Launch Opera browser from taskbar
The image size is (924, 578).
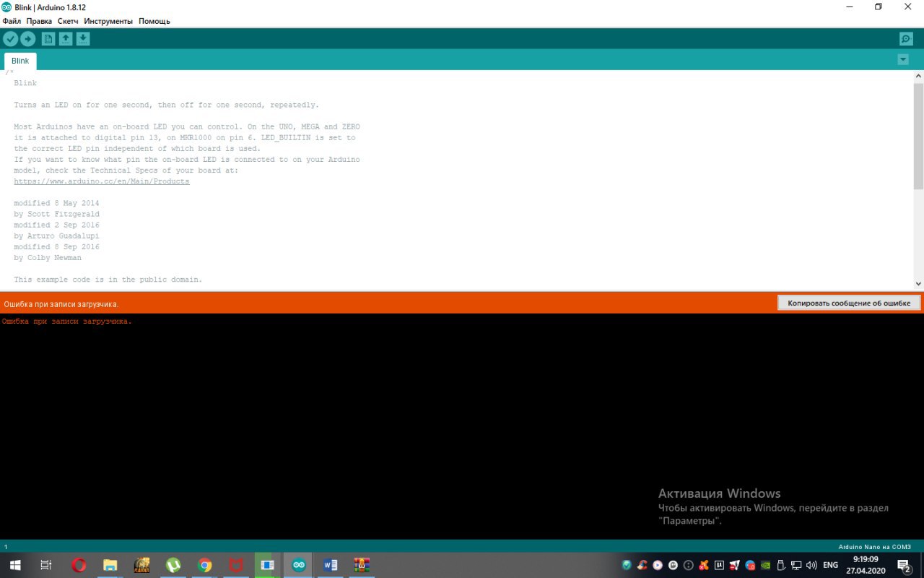click(x=79, y=565)
